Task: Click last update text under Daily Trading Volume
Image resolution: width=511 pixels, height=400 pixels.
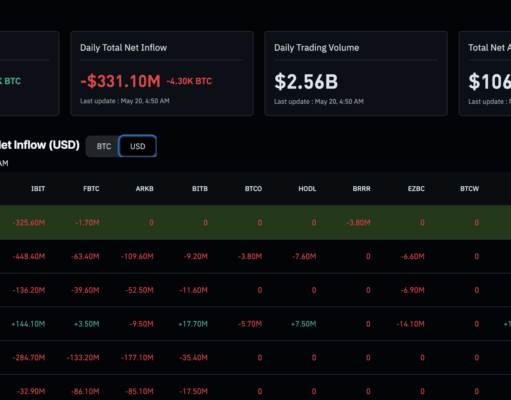Action: pyautogui.click(x=319, y=101)
